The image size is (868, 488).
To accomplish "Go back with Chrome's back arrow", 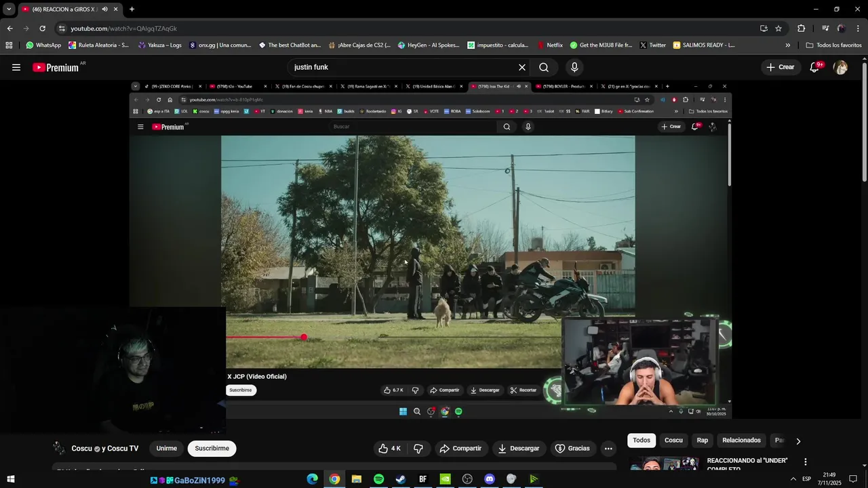I will click(9, 28).
